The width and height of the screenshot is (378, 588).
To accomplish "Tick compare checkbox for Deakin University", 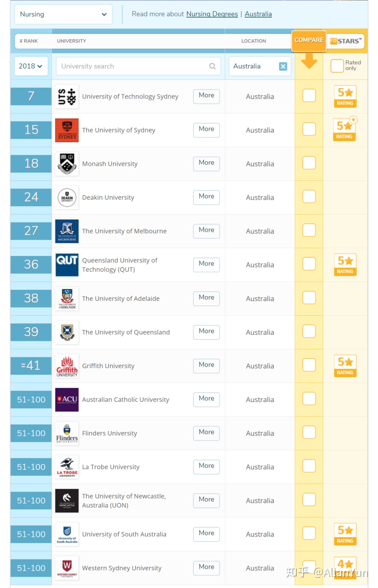I will coord(309,197).
